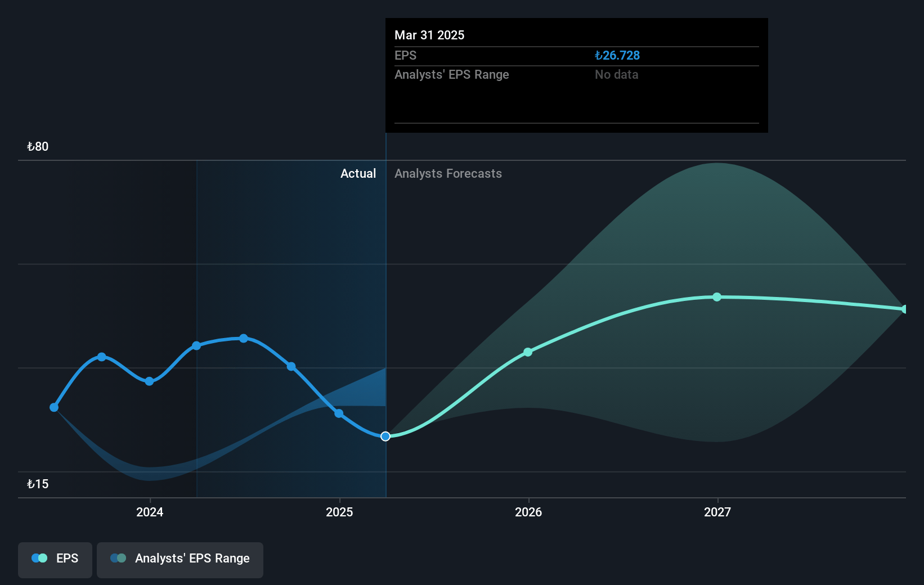Click the 2026 x-axis label
The height and width of the screenshot is (585, 924).
(x=528, y=512)
